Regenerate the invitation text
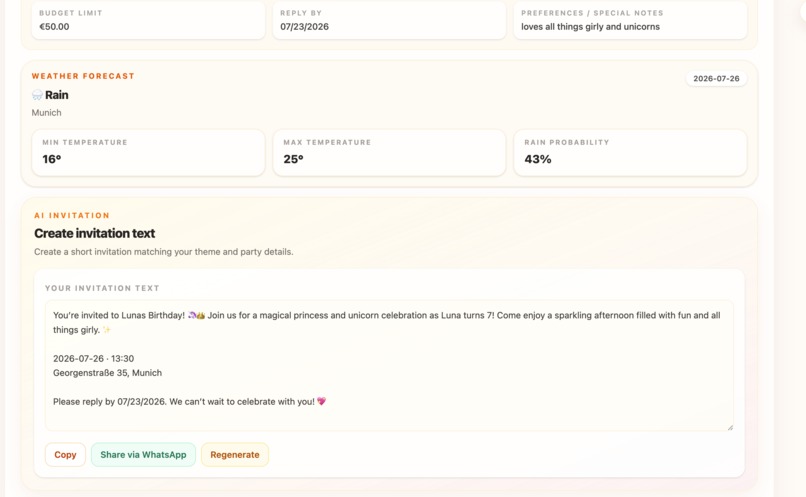 coord(235,455)
